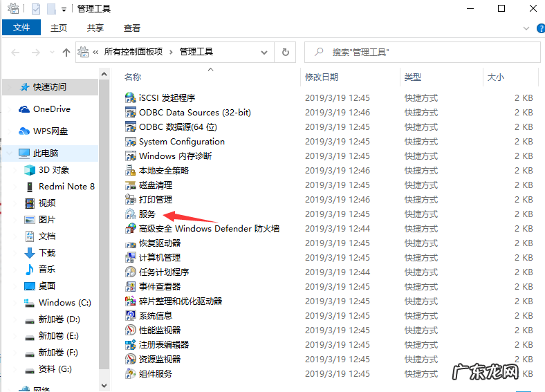Select 资料 (G:) drive in sidebar

pyautogui.click(x=50, y=369)
